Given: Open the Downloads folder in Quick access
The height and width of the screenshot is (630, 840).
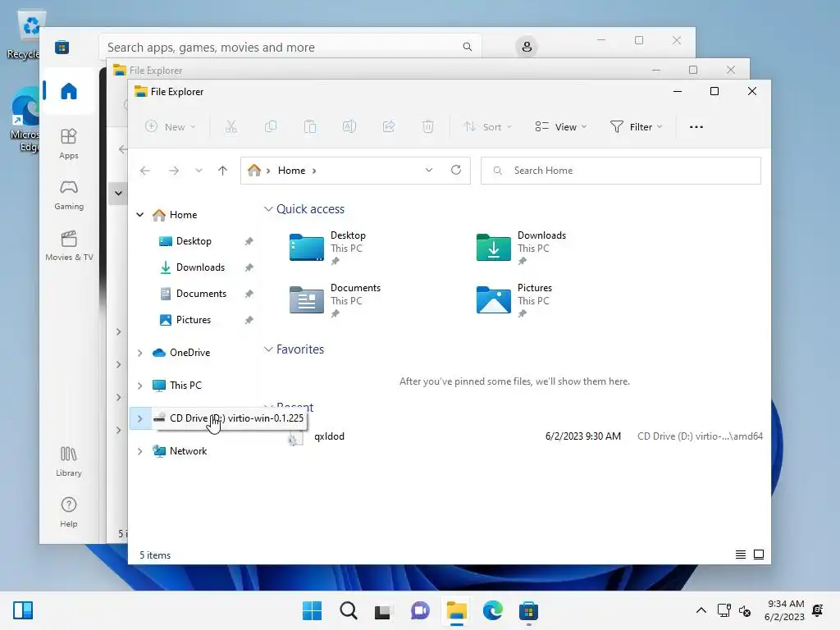Looking at the screenshot, I should (x=521, y=248).
